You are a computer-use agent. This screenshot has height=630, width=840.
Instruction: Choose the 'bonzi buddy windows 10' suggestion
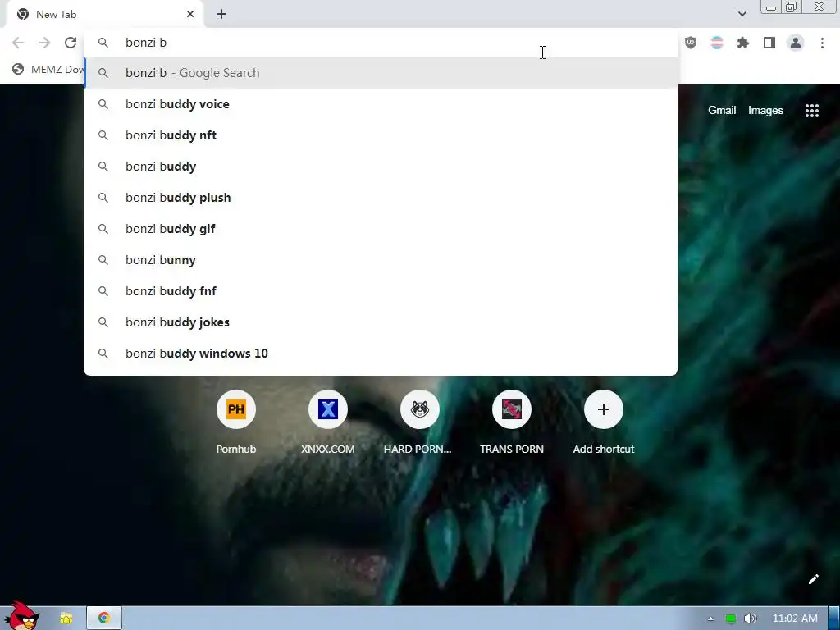381,354
